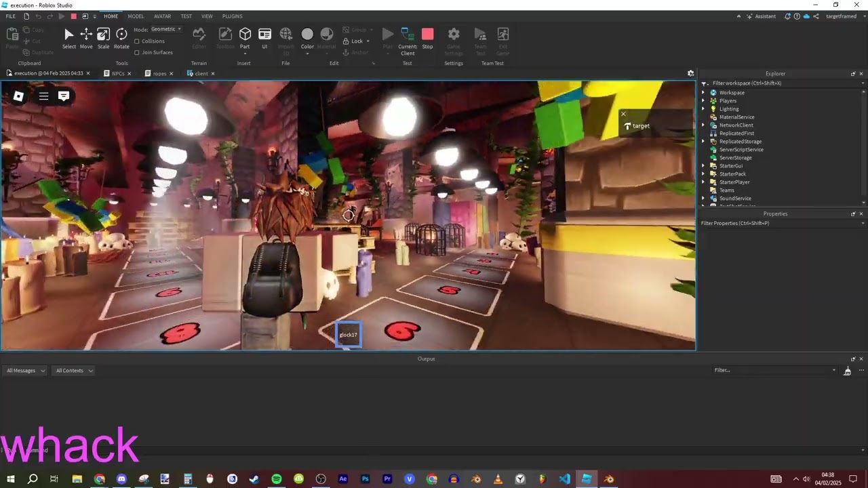Switch to the AVATAR ribbon tab
Viewport: 868px width, 488px height.
click(162, 16)
